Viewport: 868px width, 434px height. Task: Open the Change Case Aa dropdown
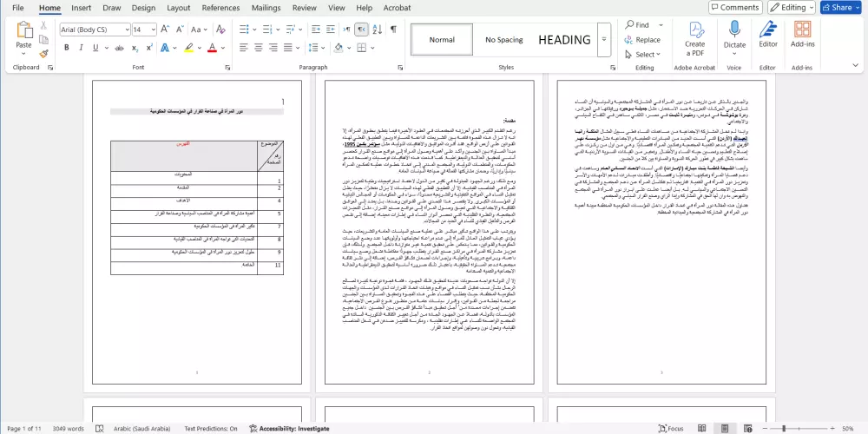pyautogui.click(x=199, y=30)
